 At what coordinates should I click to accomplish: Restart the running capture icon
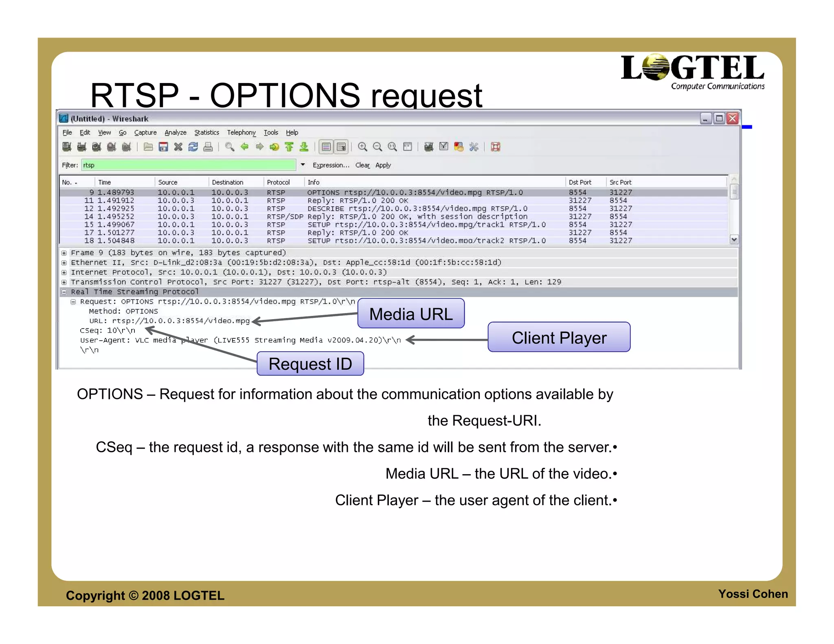pyautogui.click(x=127, y=147)
